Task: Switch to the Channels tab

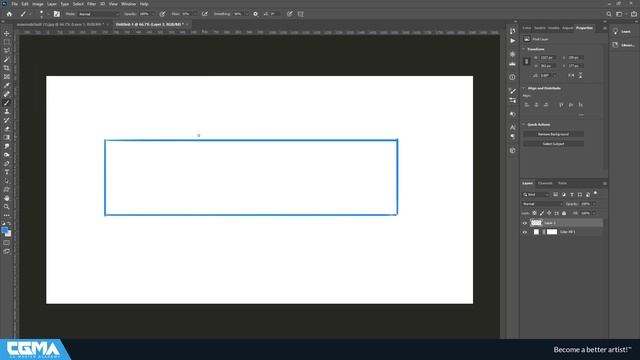Action: pyautogui.click(x=545, y=183)
